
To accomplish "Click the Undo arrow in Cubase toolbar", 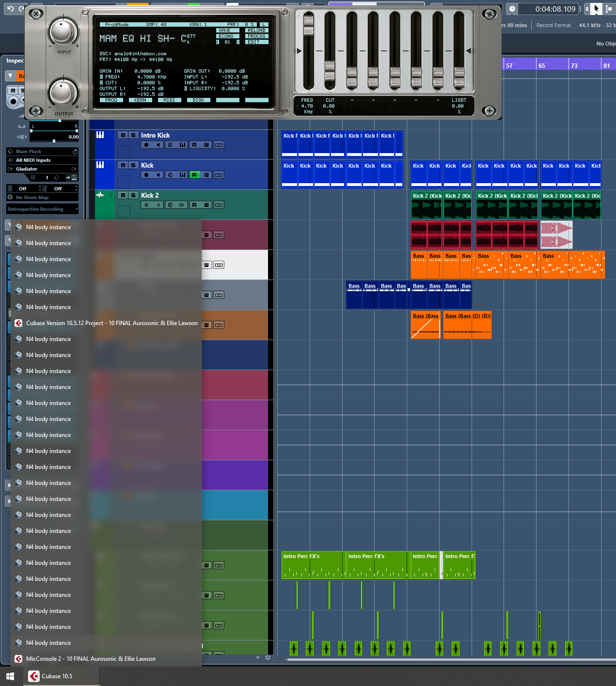I will point(10,9).
